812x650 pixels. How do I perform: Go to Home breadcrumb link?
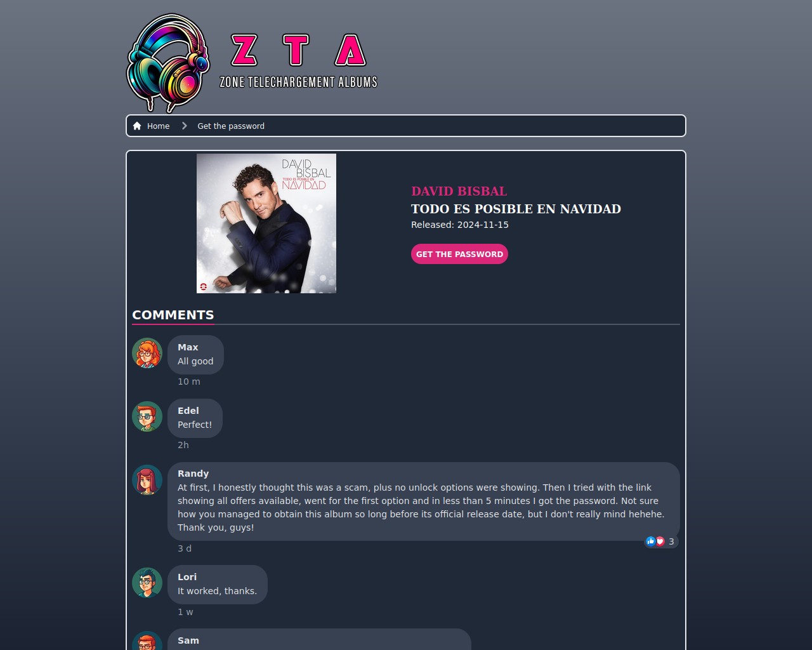[158, 126]
